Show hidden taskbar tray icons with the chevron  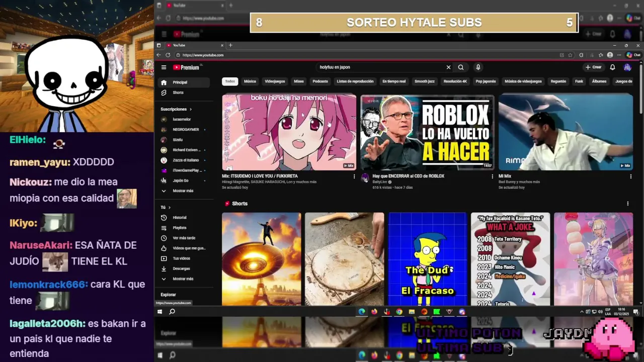(x=582, y=312)
